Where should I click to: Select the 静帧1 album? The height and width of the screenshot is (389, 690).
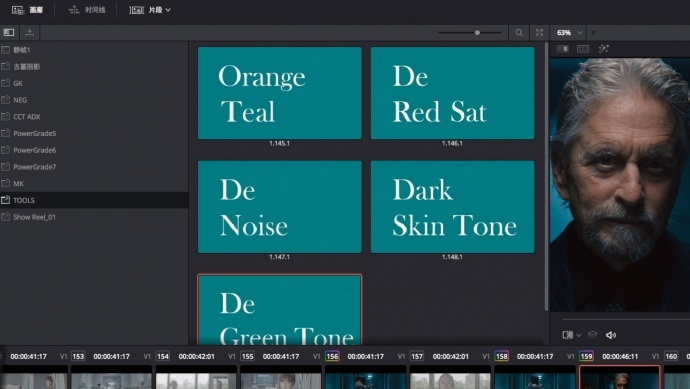(94, 50)
